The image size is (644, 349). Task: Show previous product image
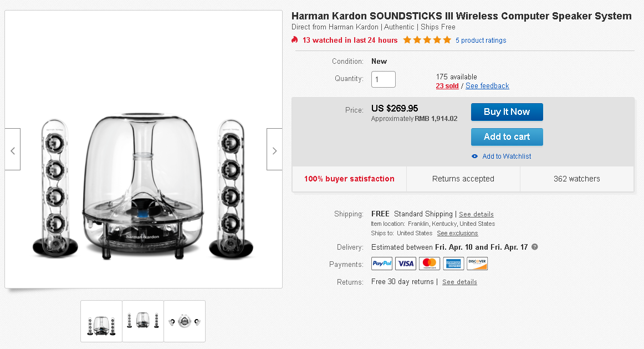tap(13, 150)
